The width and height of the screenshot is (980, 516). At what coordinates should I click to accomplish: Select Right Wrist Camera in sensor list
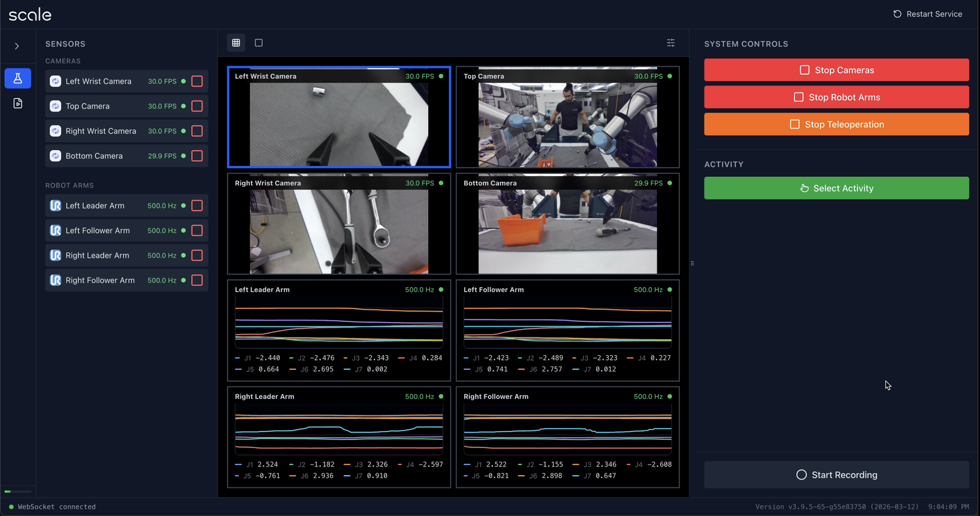click(x=101, y=131)
